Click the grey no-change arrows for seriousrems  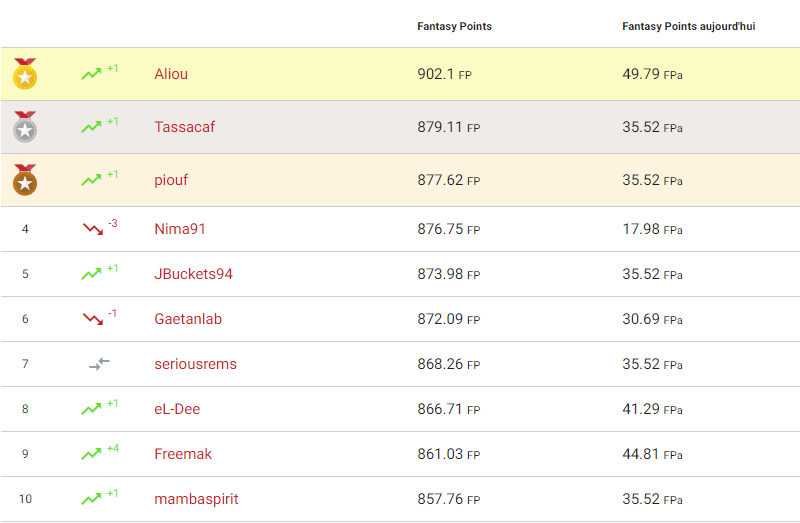[x=99, y=364]
